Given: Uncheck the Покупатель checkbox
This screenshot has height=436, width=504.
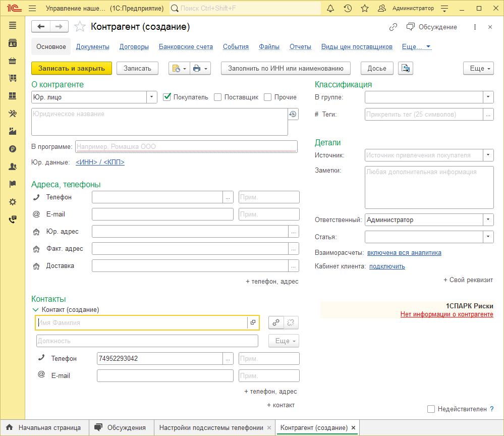Looking at the screenshot, I should [167, 97].
